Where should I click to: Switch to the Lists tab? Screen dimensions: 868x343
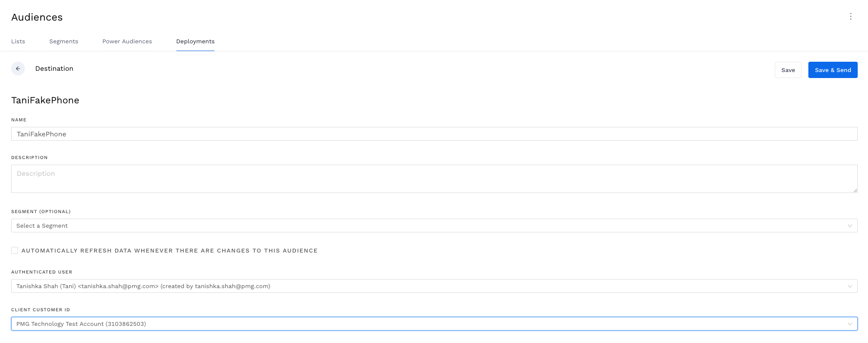(18, 41)
